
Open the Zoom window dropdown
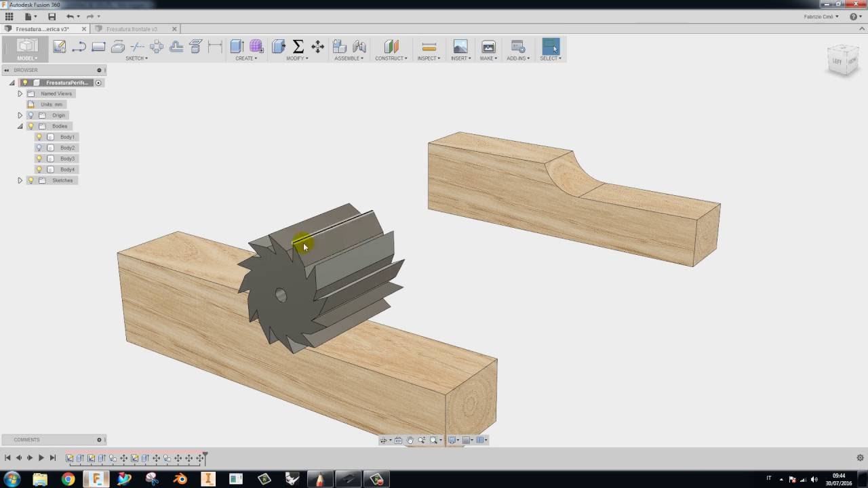coord(435,441)
